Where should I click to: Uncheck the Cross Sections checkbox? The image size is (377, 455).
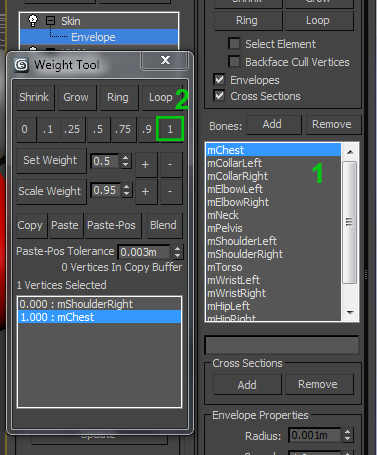coord(219,96)
